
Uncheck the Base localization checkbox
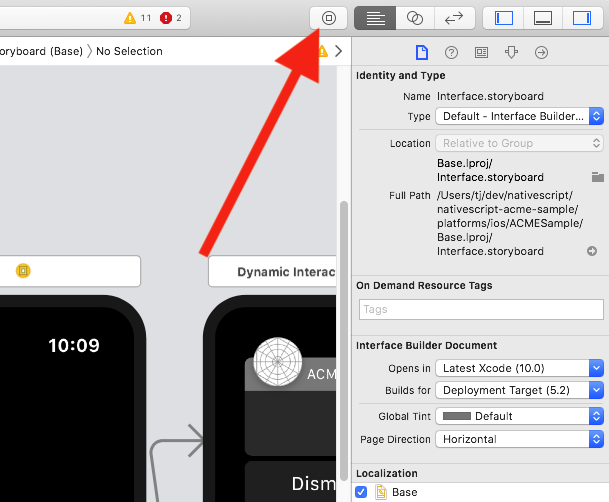pos(361,492)
